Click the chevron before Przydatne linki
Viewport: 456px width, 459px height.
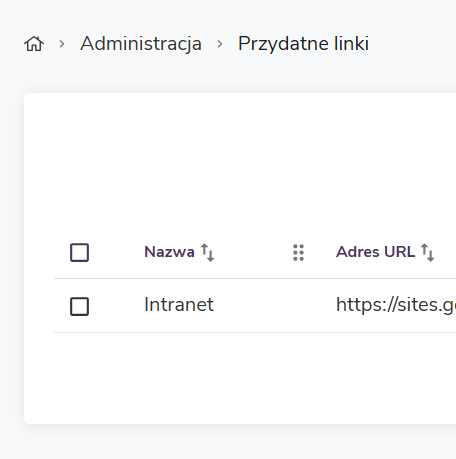pyautogui.click(x=220, y=44)
